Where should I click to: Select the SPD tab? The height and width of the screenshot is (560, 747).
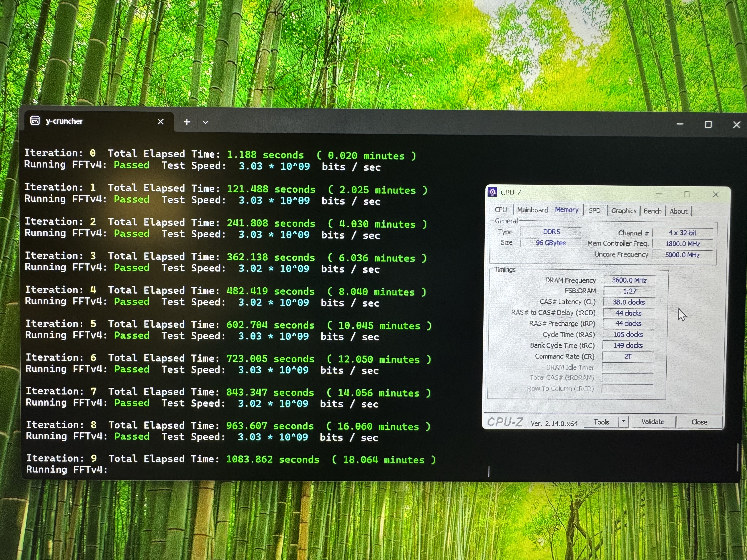pyautogui.click(x=594, y=211)
